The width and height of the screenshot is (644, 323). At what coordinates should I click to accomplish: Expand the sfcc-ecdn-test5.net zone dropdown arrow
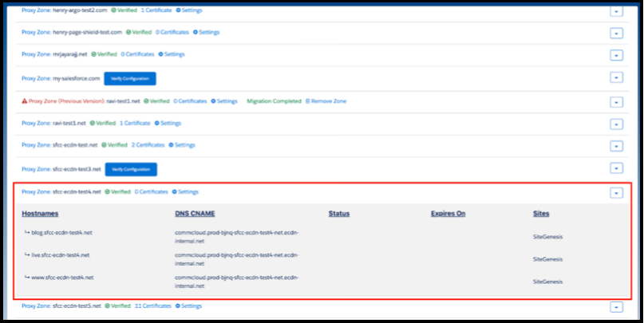coord(616,307)
